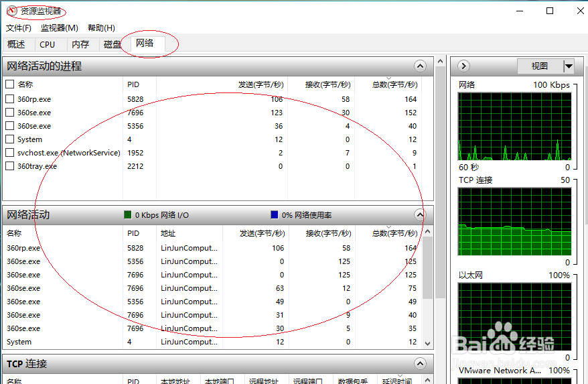588x384 pixels.
Task: Collapse the 网络活动的进程 section
Action: pyautogui.click(x=420, y=66)
